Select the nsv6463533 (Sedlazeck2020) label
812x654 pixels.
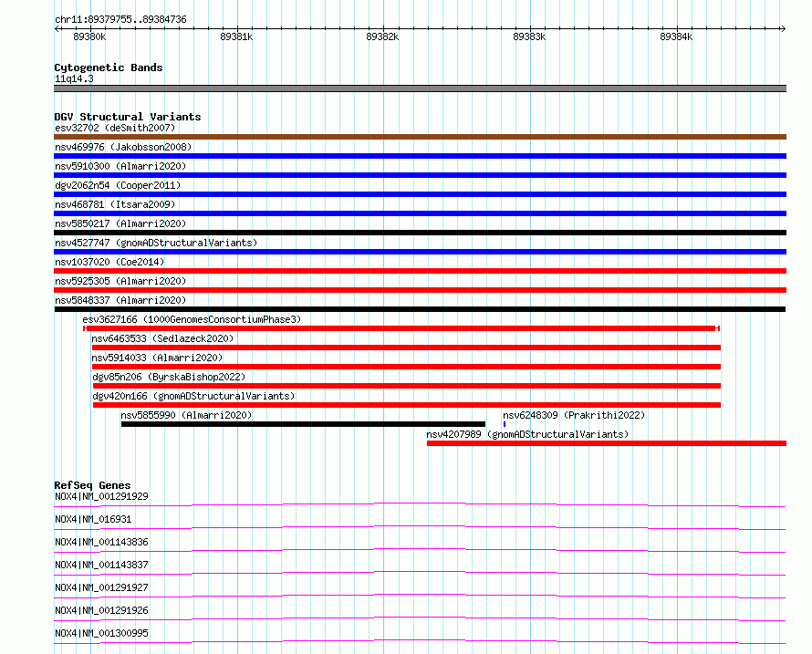tap(162, 338)
